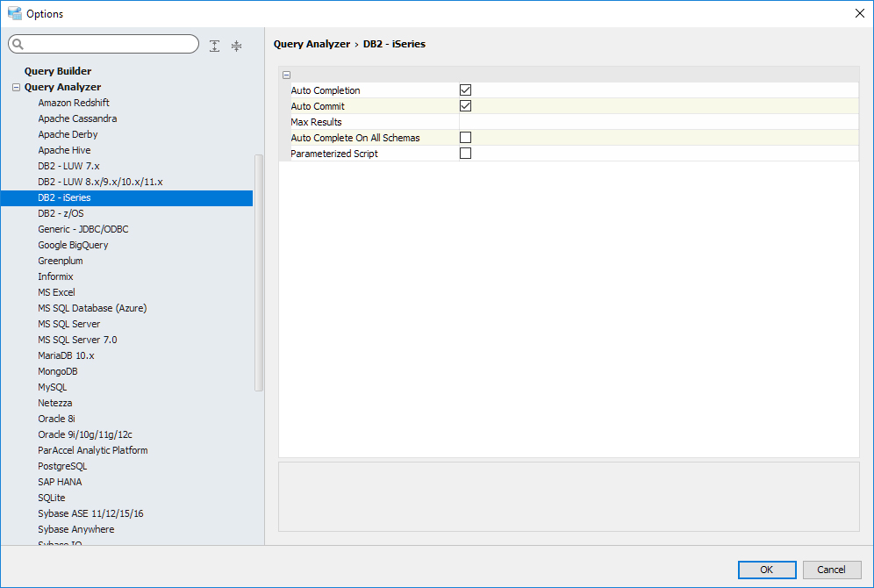Select Query Builder in the tree
Screen dimensions: 874x588
tap(58, 71)
